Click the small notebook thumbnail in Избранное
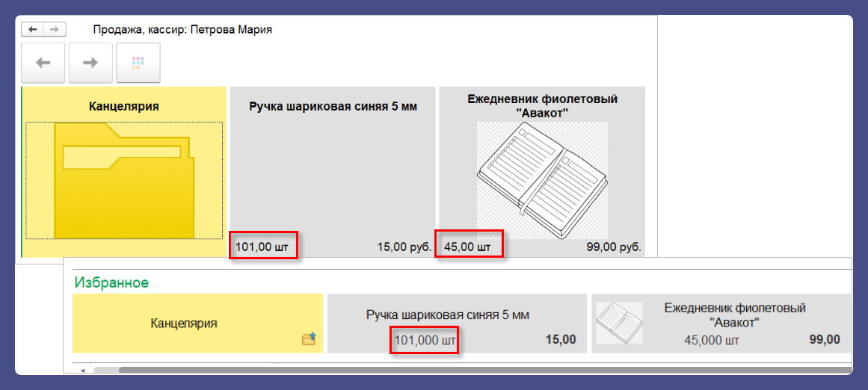The image size is (868, 390). click(619, 323)
